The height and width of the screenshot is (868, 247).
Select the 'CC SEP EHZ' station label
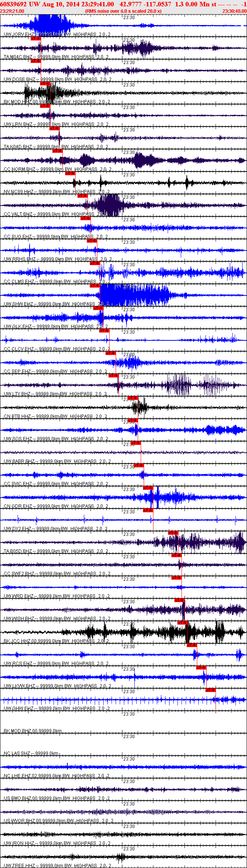(x=17, y=371)
